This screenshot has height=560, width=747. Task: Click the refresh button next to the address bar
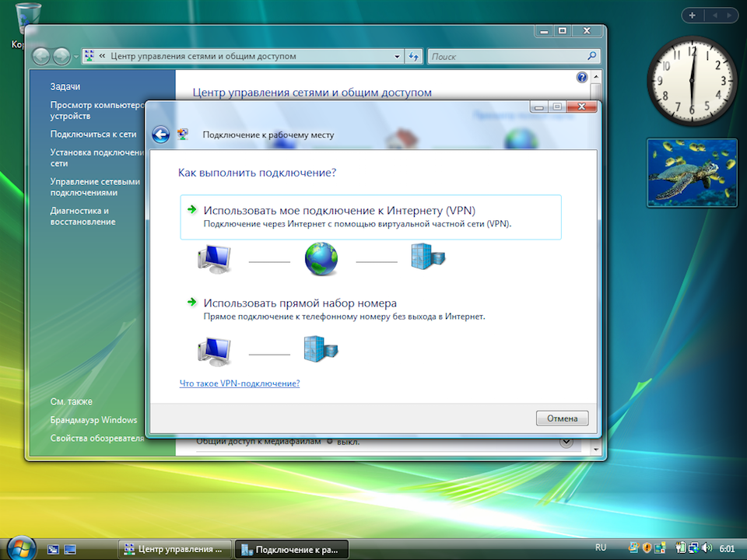point(413,56)
